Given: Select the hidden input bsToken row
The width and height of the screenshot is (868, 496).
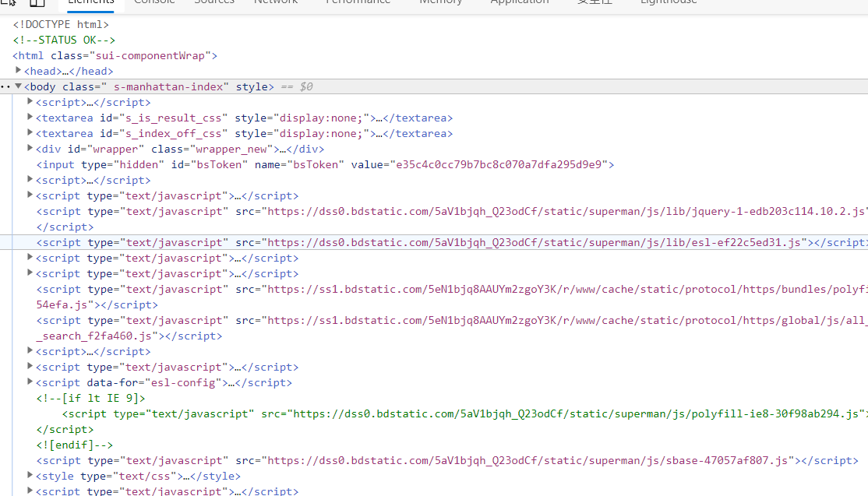Looking at the screenshot, I should pyautogui.click(x=325, y=164).
